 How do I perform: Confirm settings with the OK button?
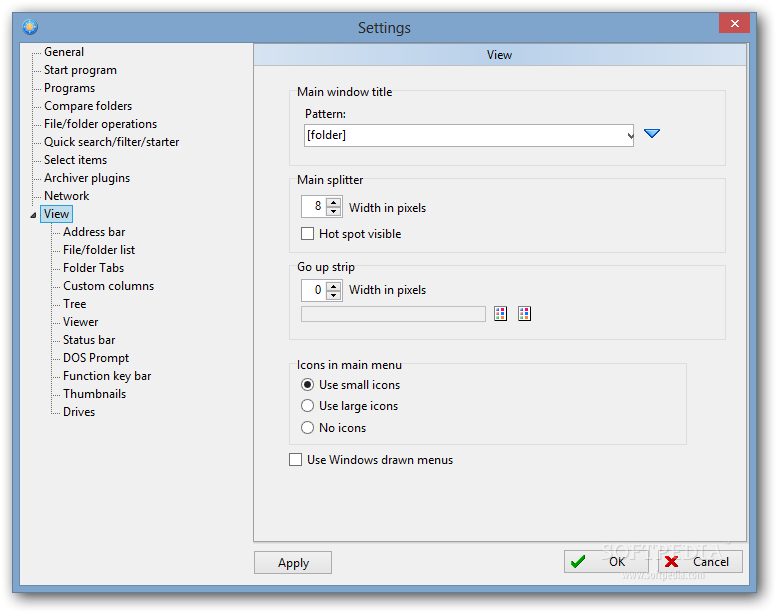pos(606,561)
